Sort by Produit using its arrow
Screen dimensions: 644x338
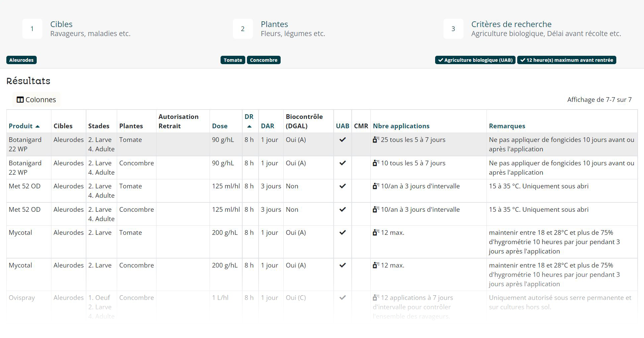click(37, 126)
